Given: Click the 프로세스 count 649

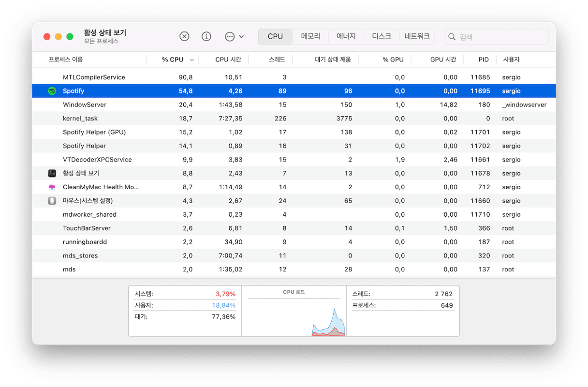Looking at the screenshot, I should (x=447, y=305).
